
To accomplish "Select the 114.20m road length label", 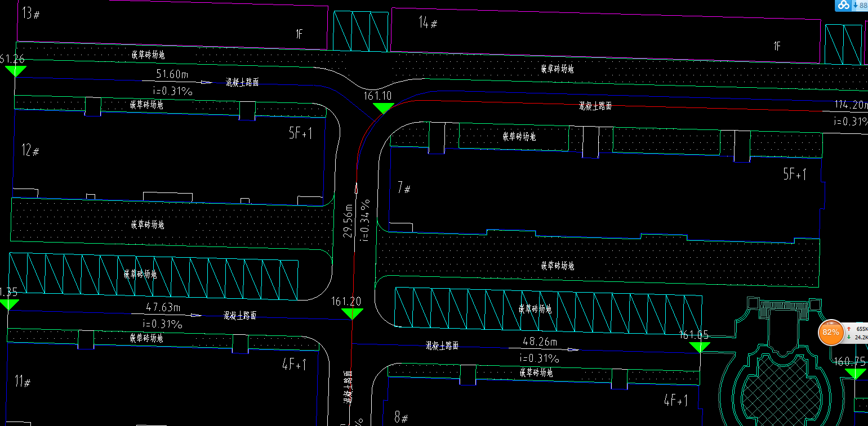I will (851, 105).
